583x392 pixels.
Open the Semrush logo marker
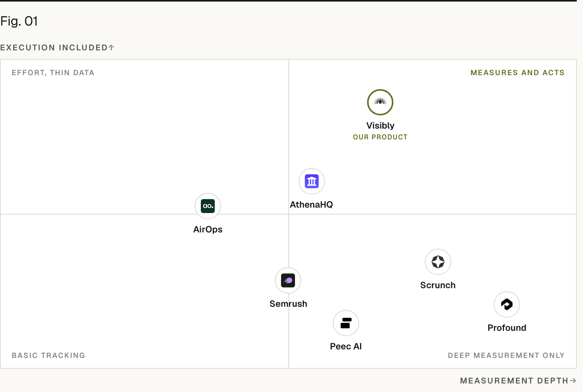pyautogui.click(x=288, y=280)
